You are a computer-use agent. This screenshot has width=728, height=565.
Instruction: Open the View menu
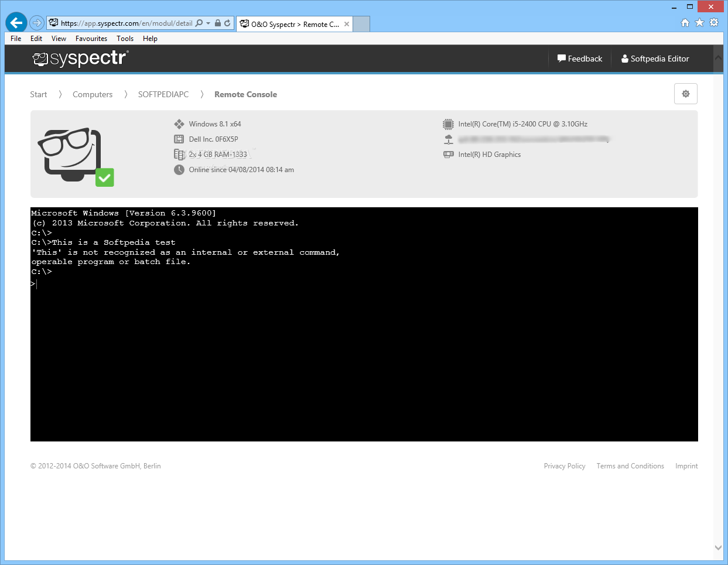coord(59,39)
